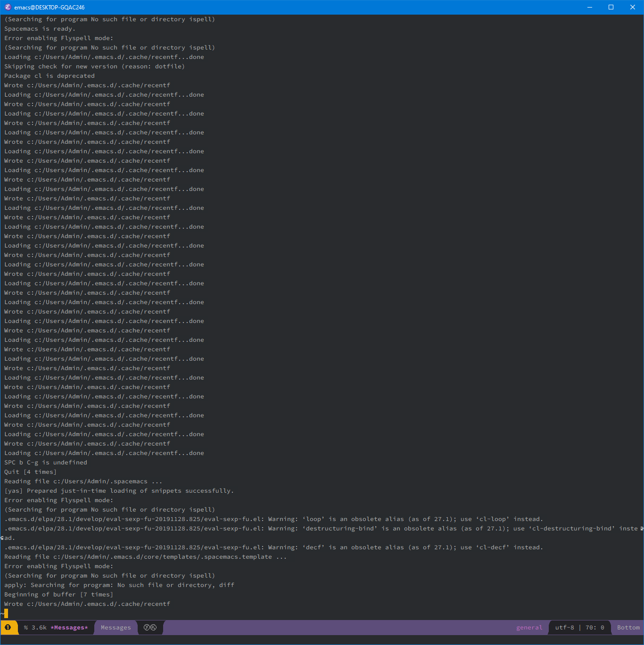Click the which-key minor-mode icon
This screenshot has width=644, height=645.
154,628
